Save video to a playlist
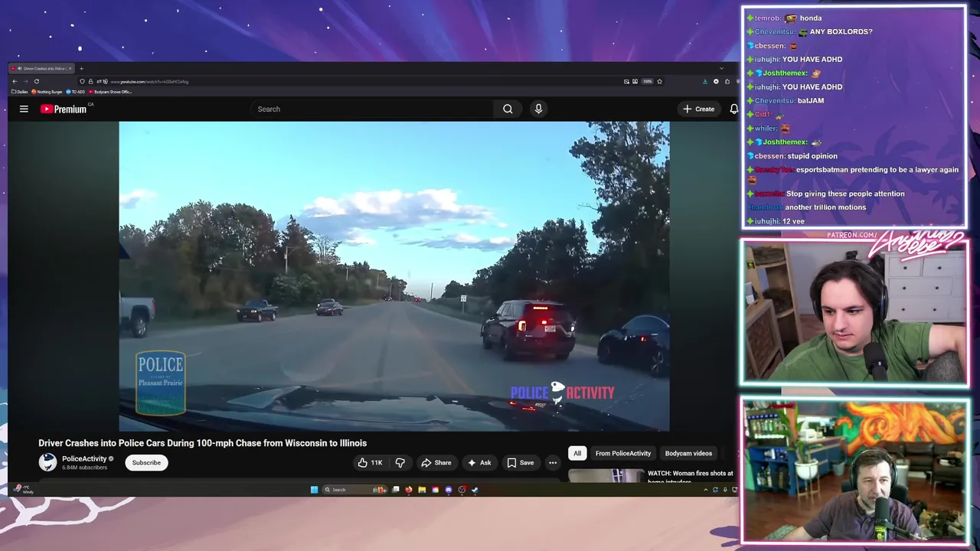Image resolution: width=980 pixels, height=551 pixels. (x=521, y=462)
